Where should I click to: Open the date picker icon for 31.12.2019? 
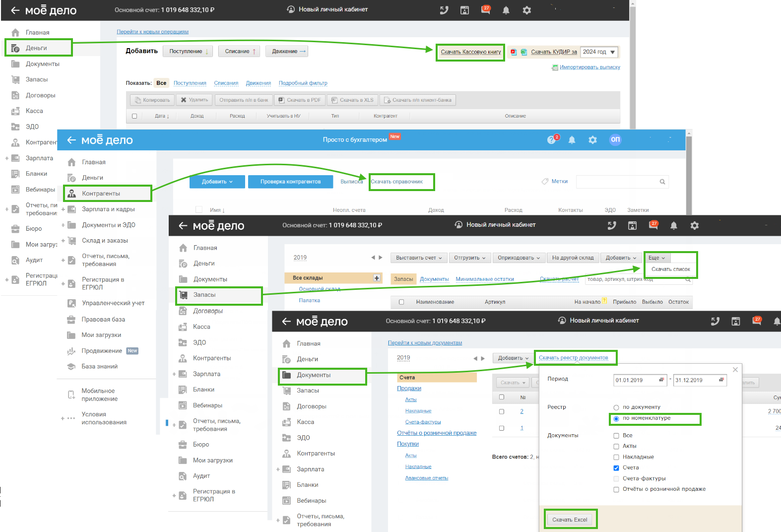click(x=722, y=380)
